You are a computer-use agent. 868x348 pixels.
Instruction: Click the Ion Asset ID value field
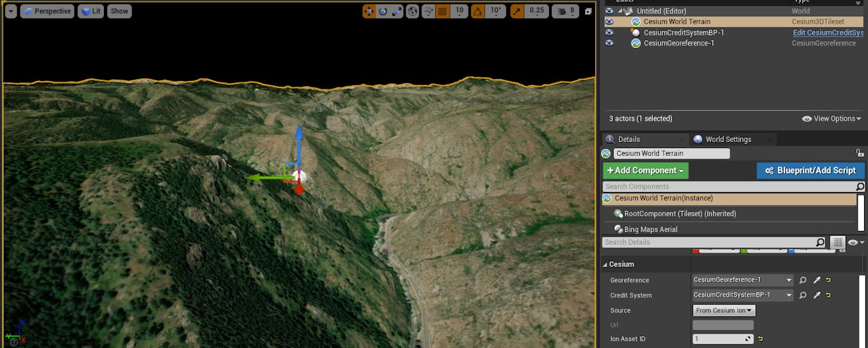[723, 339]
